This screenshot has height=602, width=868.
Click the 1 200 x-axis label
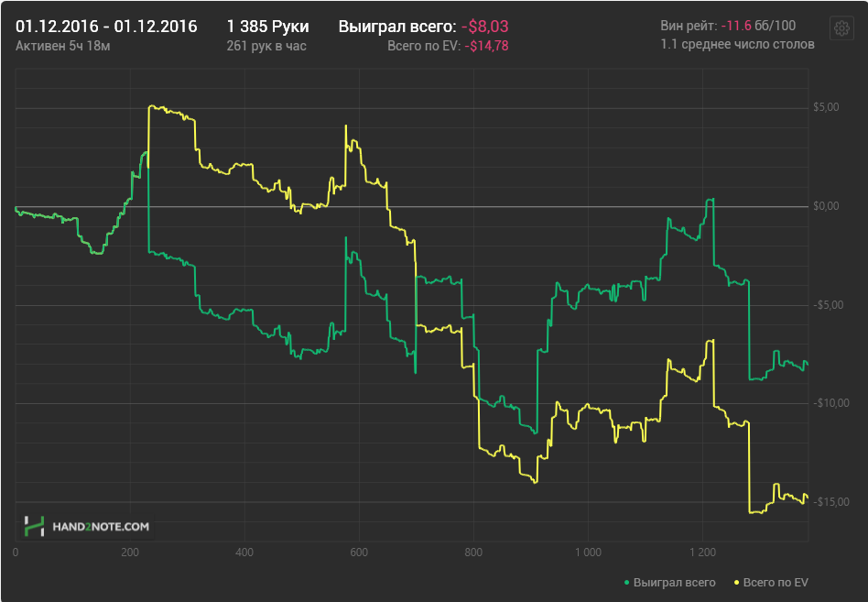pos(702,553)
